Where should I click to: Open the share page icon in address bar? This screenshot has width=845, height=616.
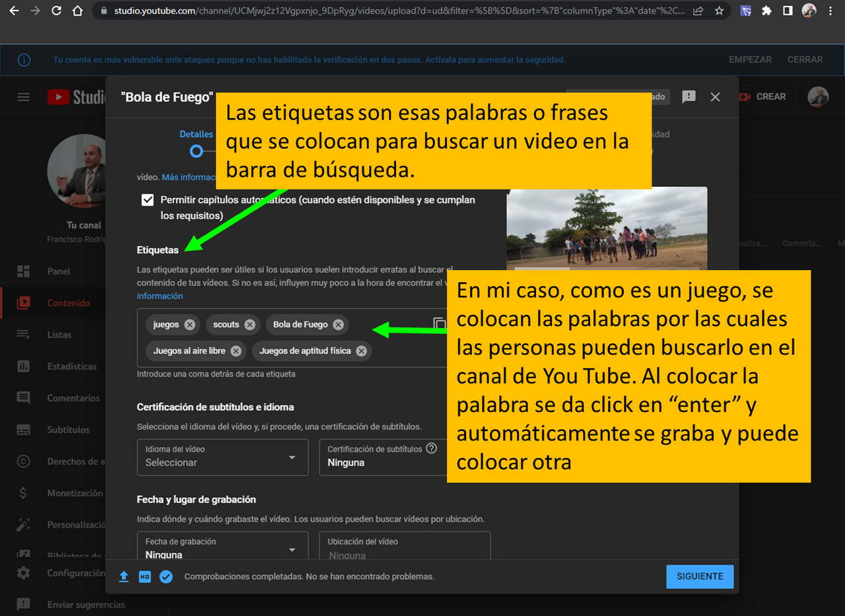click(x=698, y=11)
